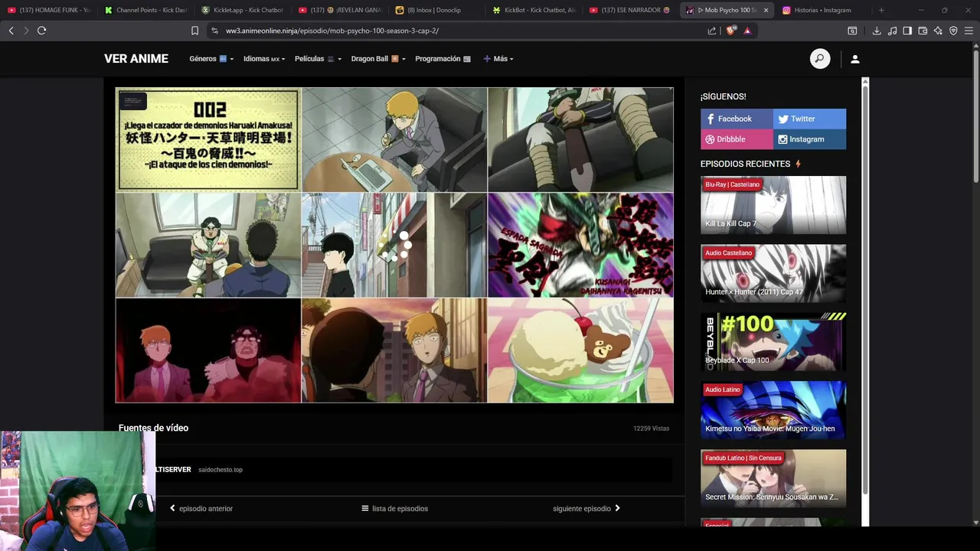Screen dimensions: 980x551
Task: Open the Leo AI sparkle icon
Action: tap(938, 31)
